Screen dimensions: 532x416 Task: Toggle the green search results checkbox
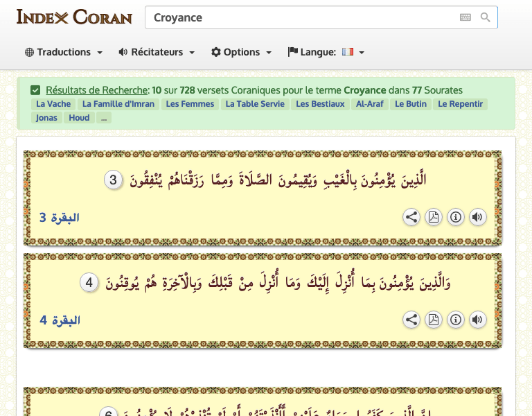tap(35, 90)
